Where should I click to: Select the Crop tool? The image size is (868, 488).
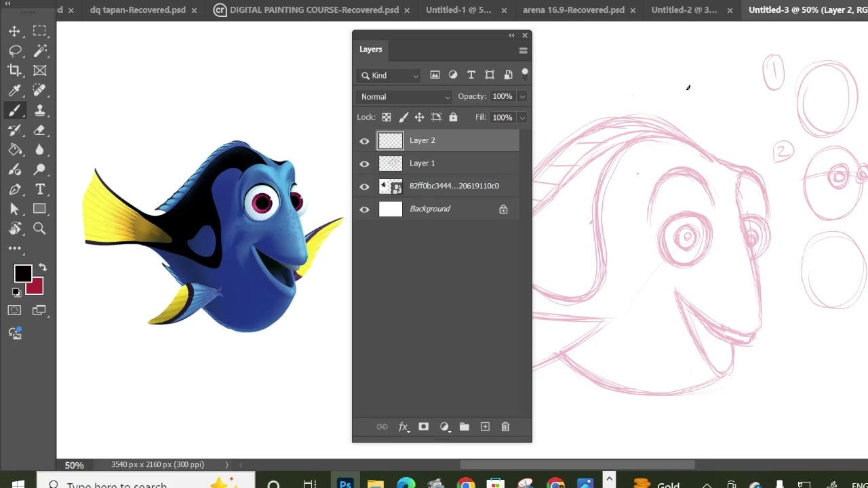coord(14,70)
